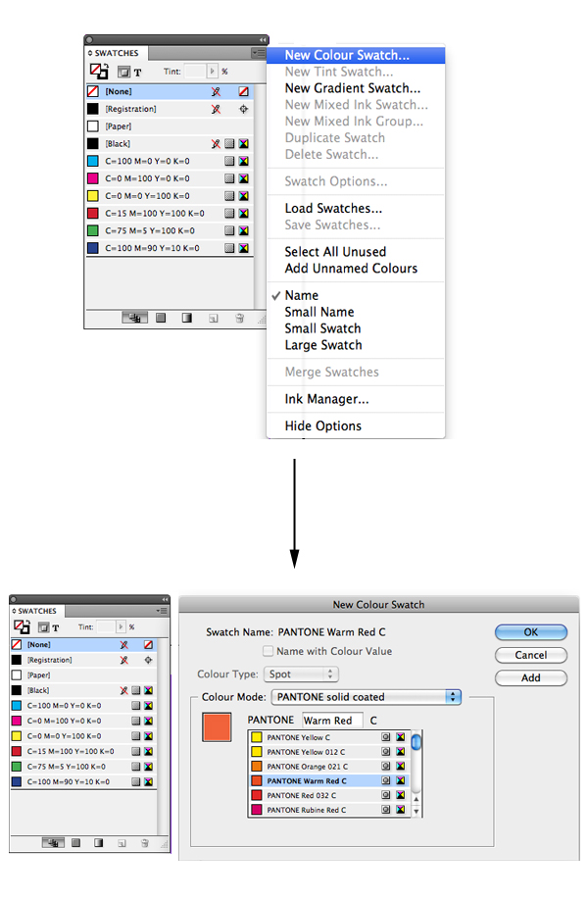Choose Small Name view option
This screenshot has height=899, width=588.
319,312
